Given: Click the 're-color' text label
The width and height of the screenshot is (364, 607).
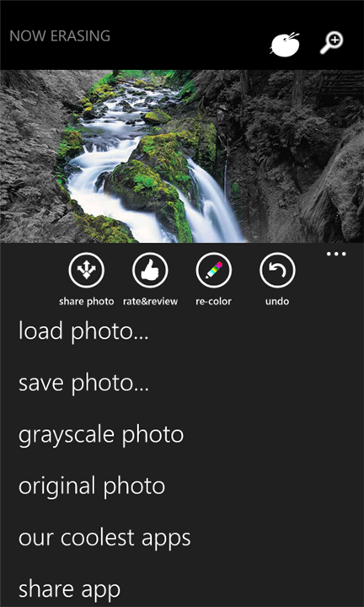Looking at the screenshot, I should (x=214, y=302).
